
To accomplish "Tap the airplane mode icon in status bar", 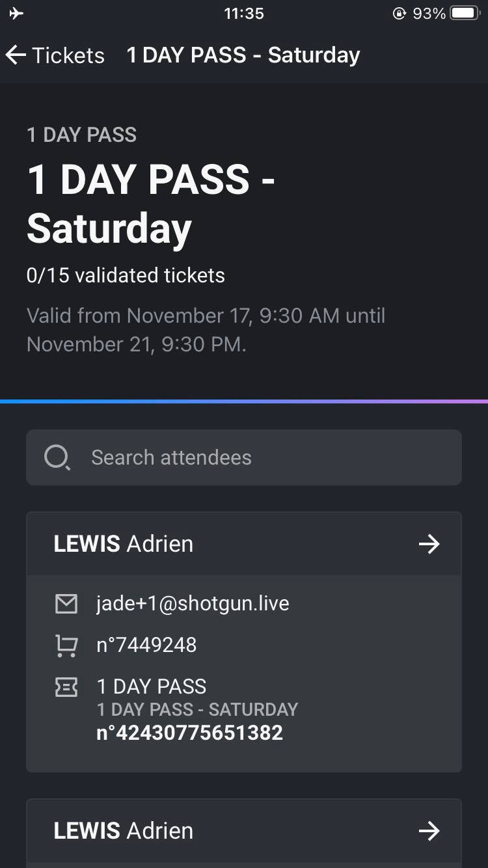I will tap(16, 13).
